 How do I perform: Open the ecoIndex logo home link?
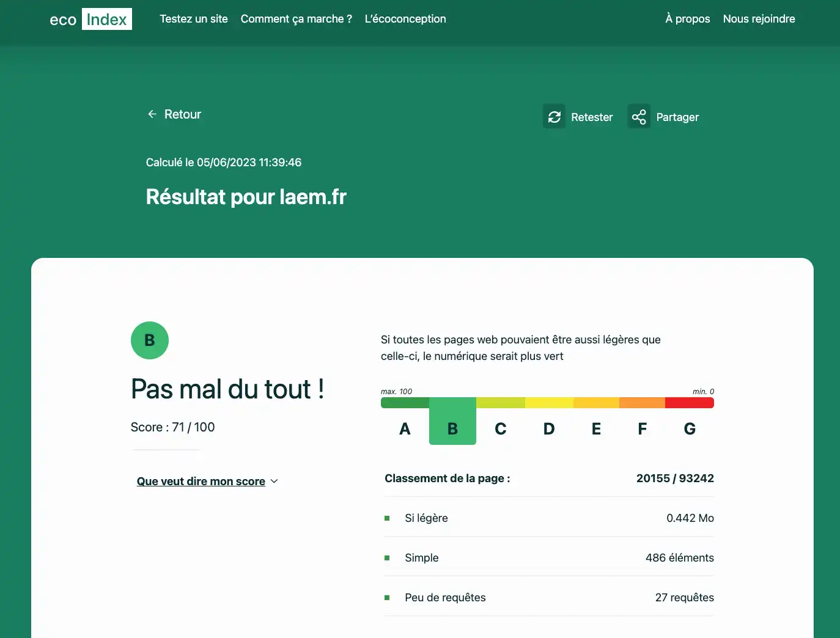point(90,20)
